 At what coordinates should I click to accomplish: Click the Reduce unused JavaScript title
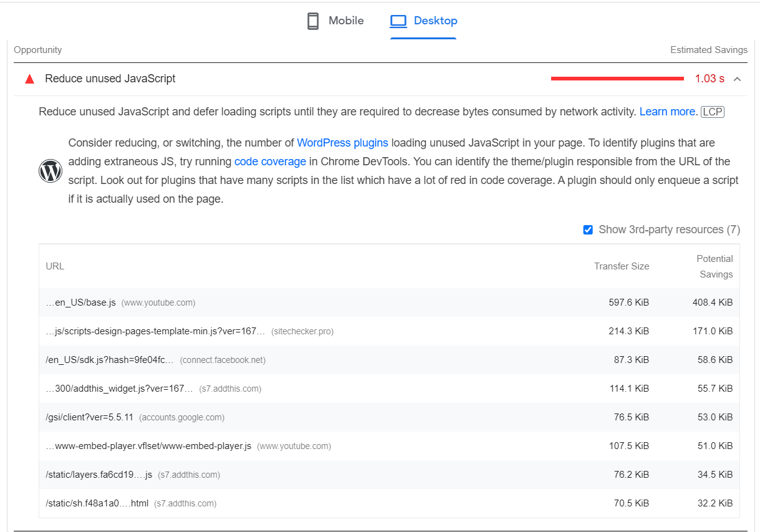pyautogui.click(x=110, y=79)
